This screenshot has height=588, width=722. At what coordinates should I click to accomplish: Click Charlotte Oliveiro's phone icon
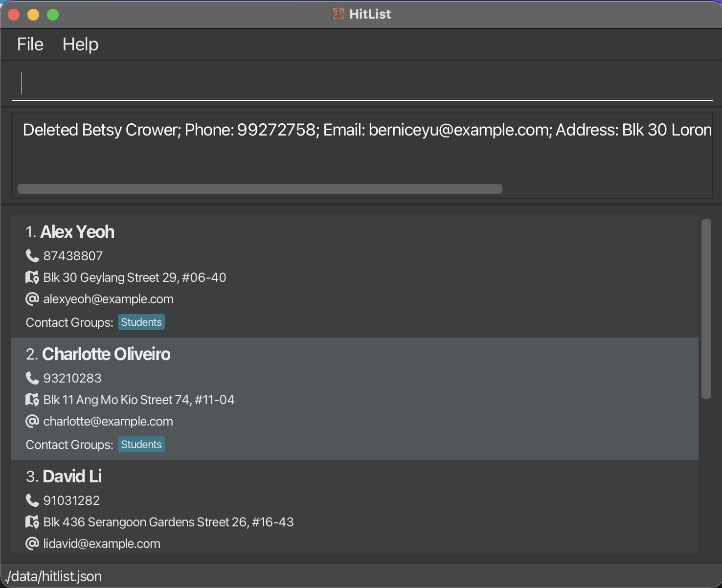(32, 378)
